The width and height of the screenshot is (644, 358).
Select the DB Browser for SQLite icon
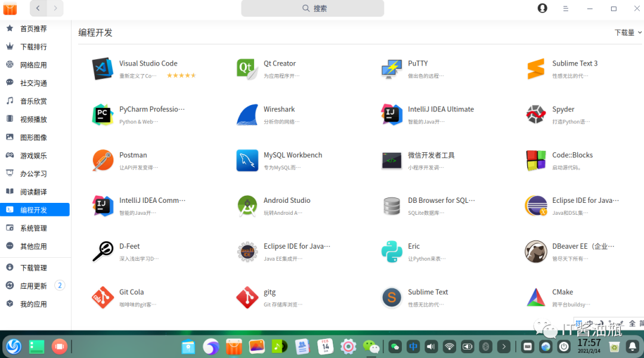(x=391, y=206)
